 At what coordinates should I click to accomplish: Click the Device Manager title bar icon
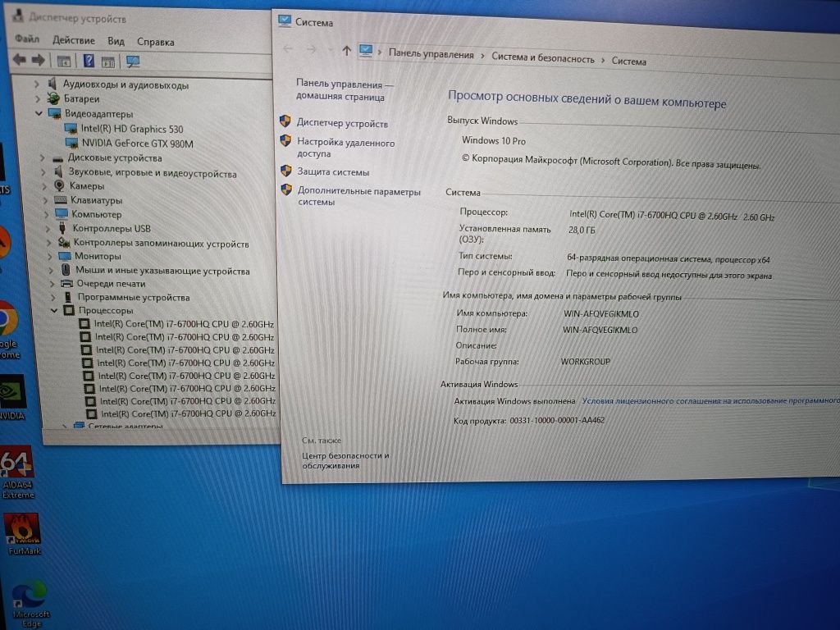click(x=18, y=16)
